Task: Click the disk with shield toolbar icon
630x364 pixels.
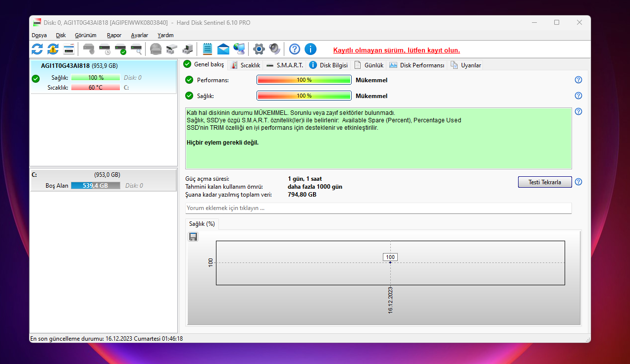Action: (89, 49)
